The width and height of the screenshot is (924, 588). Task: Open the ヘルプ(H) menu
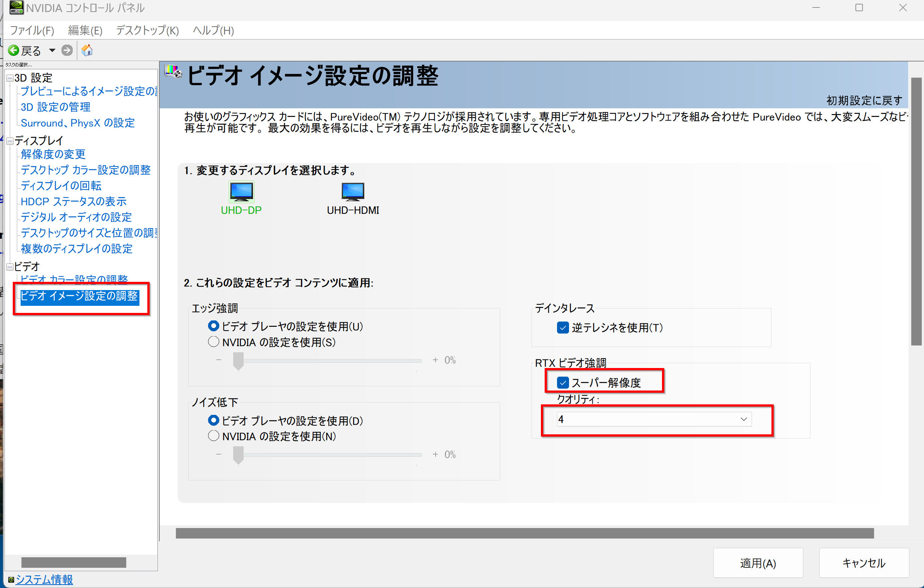[x=213, y=30]
